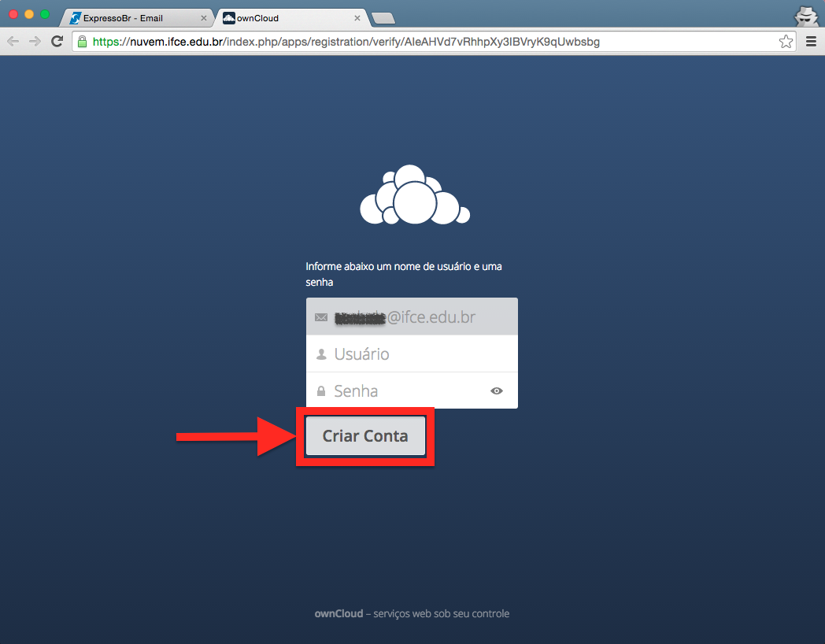Maximize the window with the green button
This screenshot has width=825, height=644.
[45, 14]
